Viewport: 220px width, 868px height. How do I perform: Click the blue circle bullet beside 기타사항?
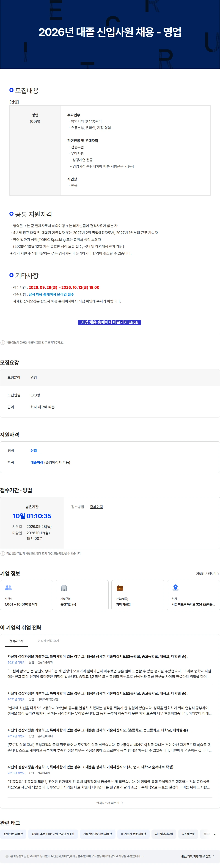click(x=11, y=275)
